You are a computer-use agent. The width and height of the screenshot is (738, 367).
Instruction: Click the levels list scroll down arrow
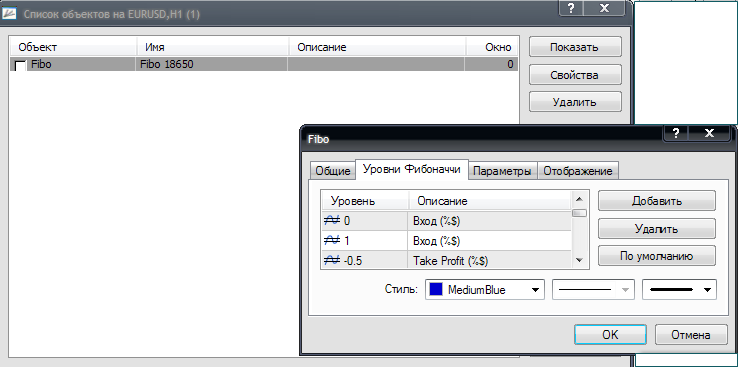[x=579, y=260]
